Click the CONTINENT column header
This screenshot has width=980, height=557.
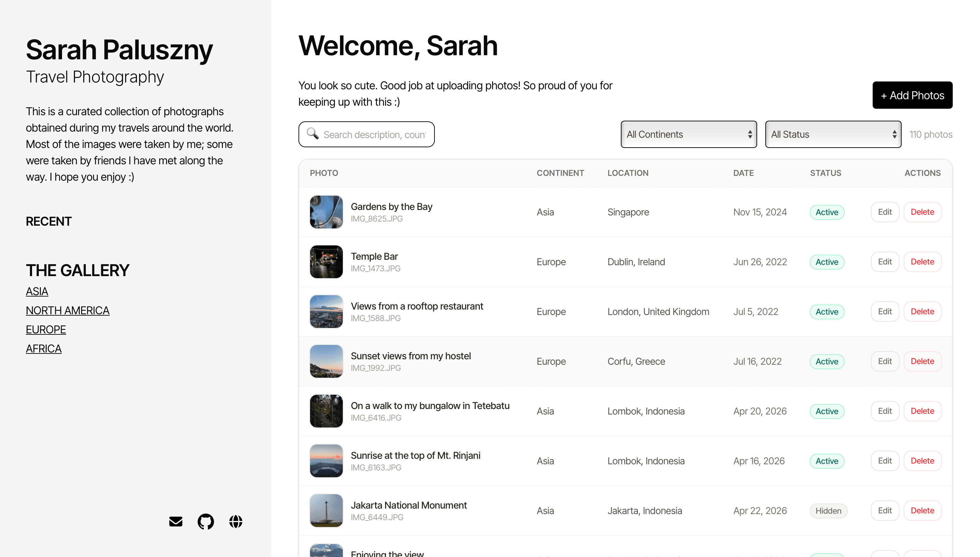pyautogui.click(x=560, y=173)
